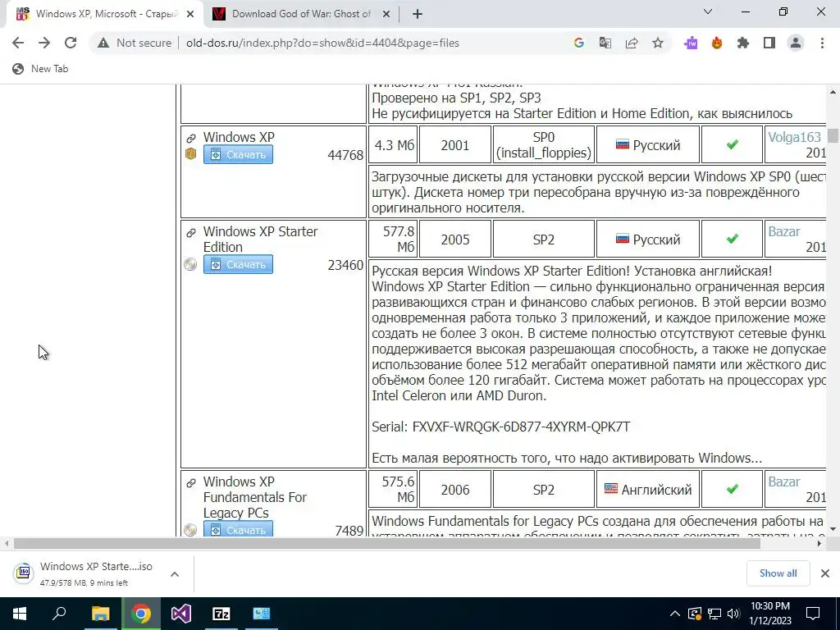Open the purple extension icon
Viewport: 840px width, 630px height.
[x=691, y=43]
